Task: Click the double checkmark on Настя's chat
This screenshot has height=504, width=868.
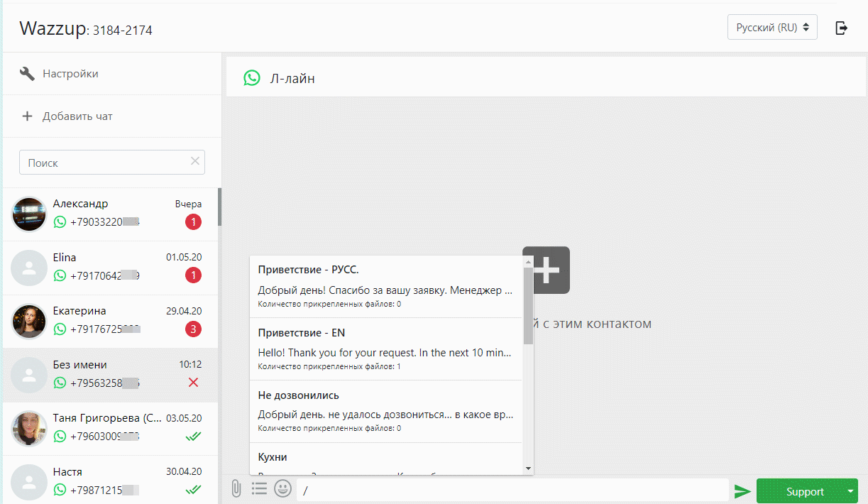Action: tap(193, 489)
